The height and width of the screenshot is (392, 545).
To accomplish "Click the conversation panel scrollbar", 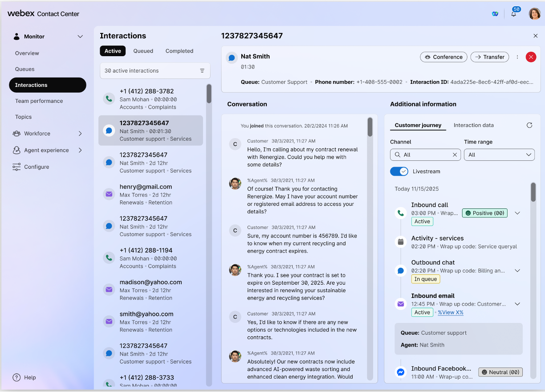I will [x=370, y=127].
